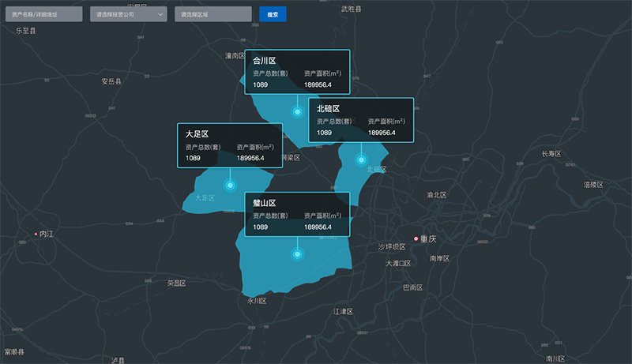Viewport: 632px width, 364px height.
Task: Click asset area 189956.4 in 北碚区 card
Action: [382, 133]
